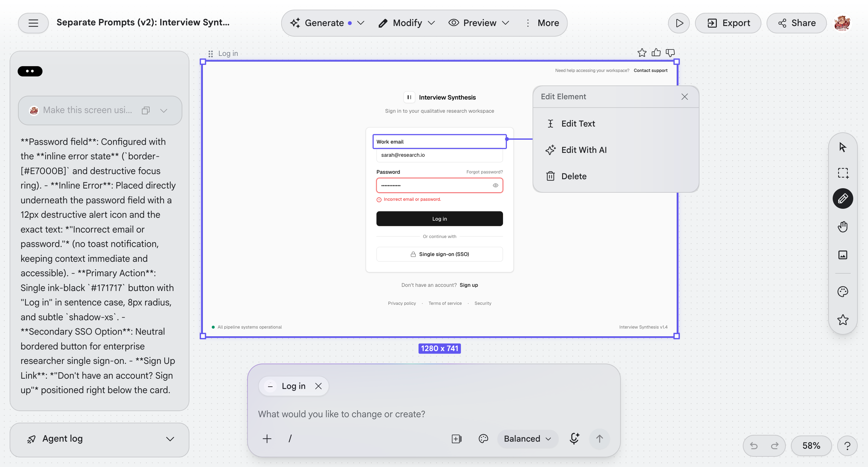Give thumbs down to Log in screen

(670, 53)
